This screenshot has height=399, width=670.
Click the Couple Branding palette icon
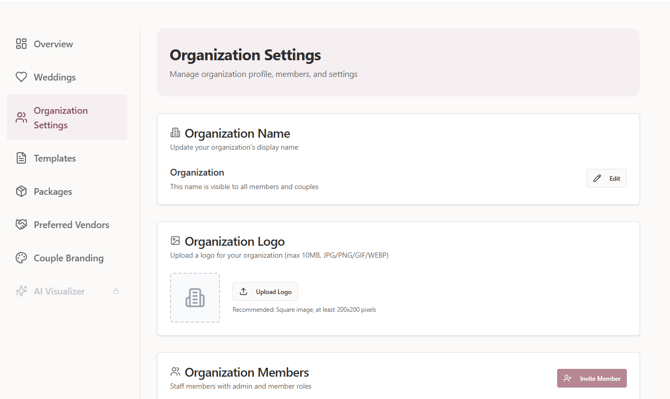(21, 258)
